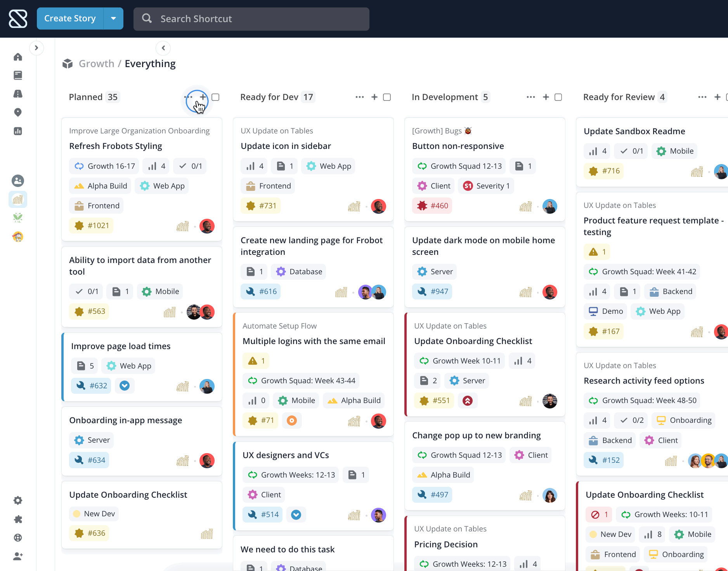The width and height of the screenshot is (728, 571).
Task: Open the Stories icon in the sidebar
Action: [x=18, y=75]
